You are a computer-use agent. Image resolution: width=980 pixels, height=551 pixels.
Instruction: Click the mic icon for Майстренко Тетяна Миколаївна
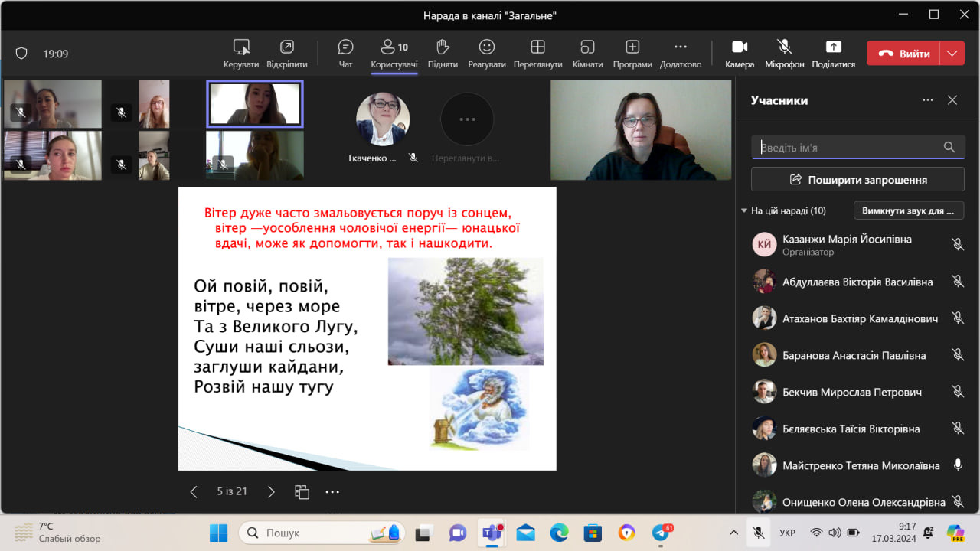pos(957,465)
